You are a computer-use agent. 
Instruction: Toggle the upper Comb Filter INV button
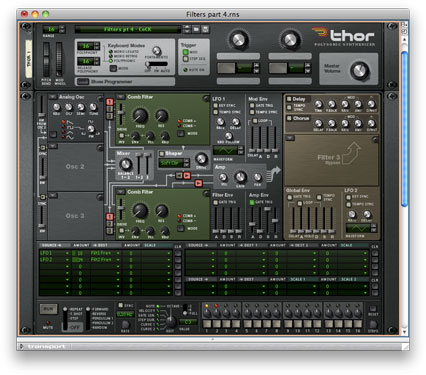coord(122,136)
